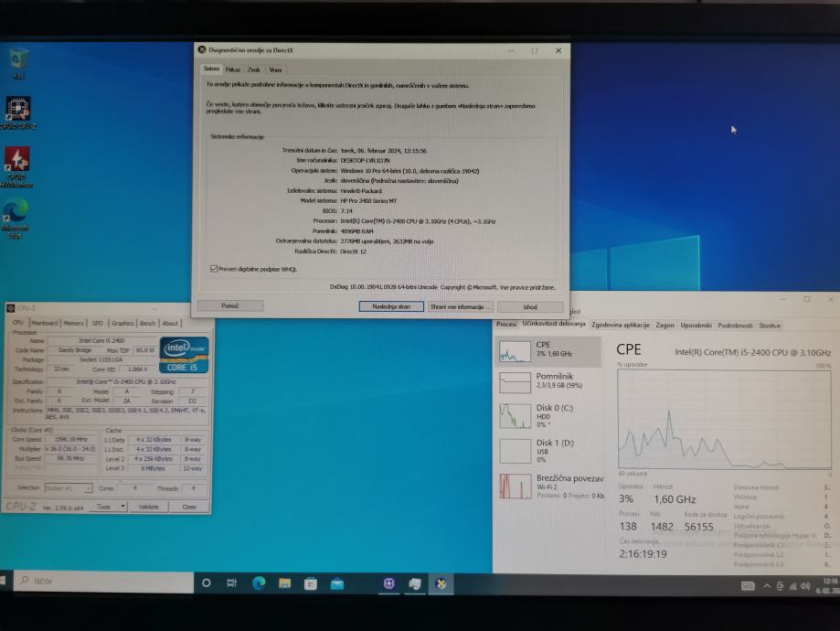This screenshot has width=840, height=631.
Task: Select the CPU tab in CPU-Z
Action: (x=17, y=323)
